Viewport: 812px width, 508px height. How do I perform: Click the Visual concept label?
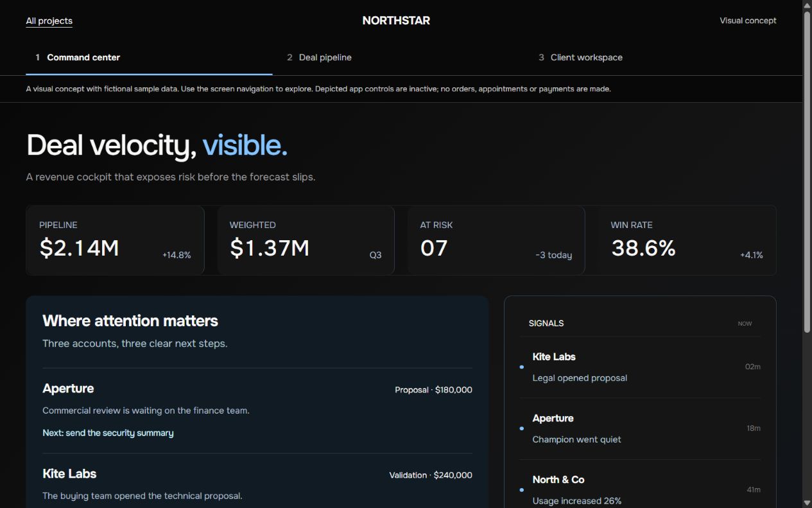(x=748, y=21)
